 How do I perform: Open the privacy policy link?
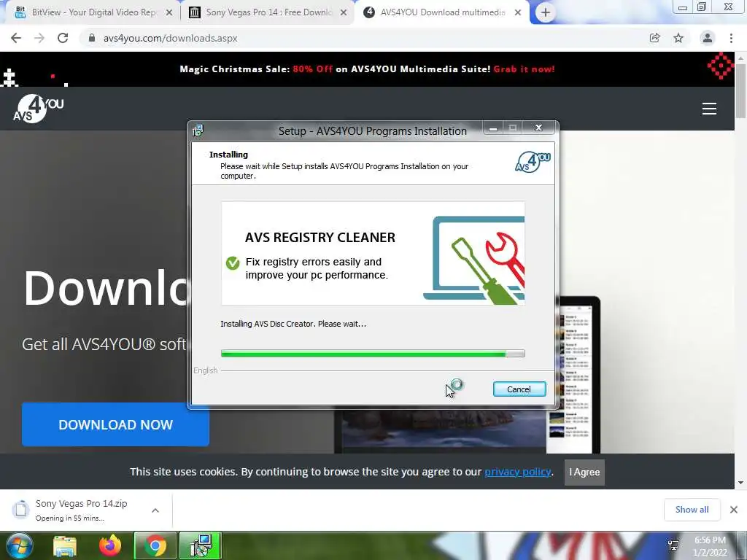517,472
